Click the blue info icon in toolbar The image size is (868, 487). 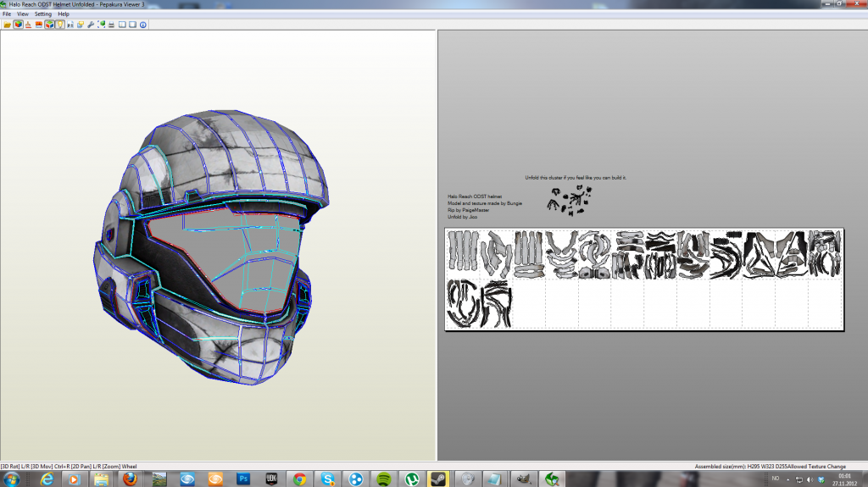point(143,25)
